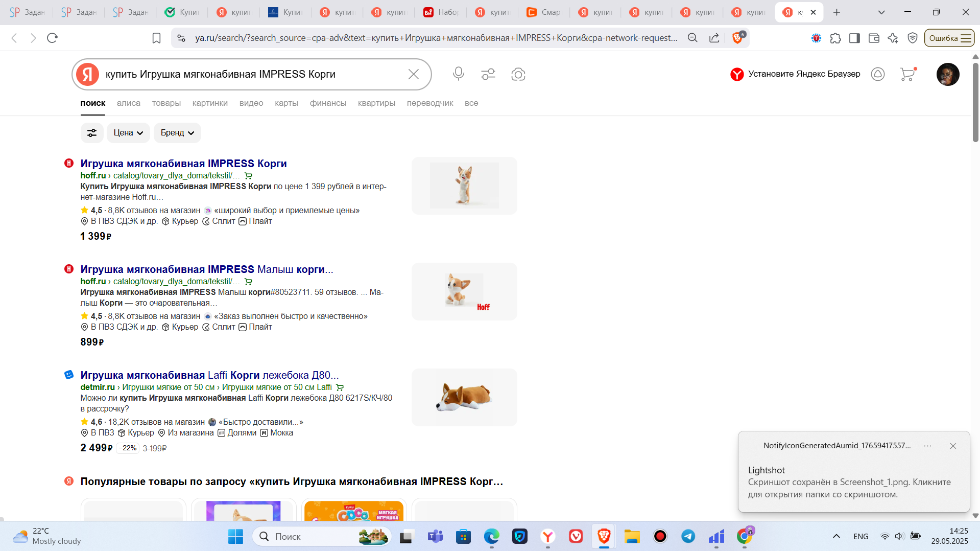
Task: Open thumbnail of standing corgi toy
Action: pos(464,186)
